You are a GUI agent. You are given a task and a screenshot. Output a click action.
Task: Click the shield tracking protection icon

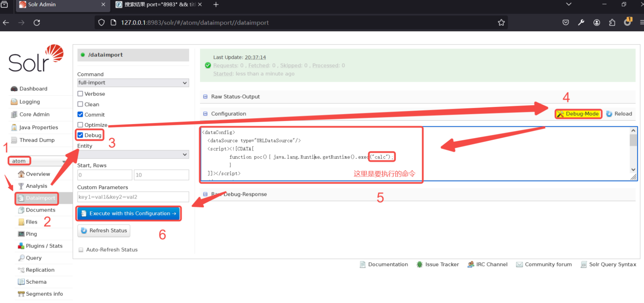pyautogui.click(x=101, y=23)
